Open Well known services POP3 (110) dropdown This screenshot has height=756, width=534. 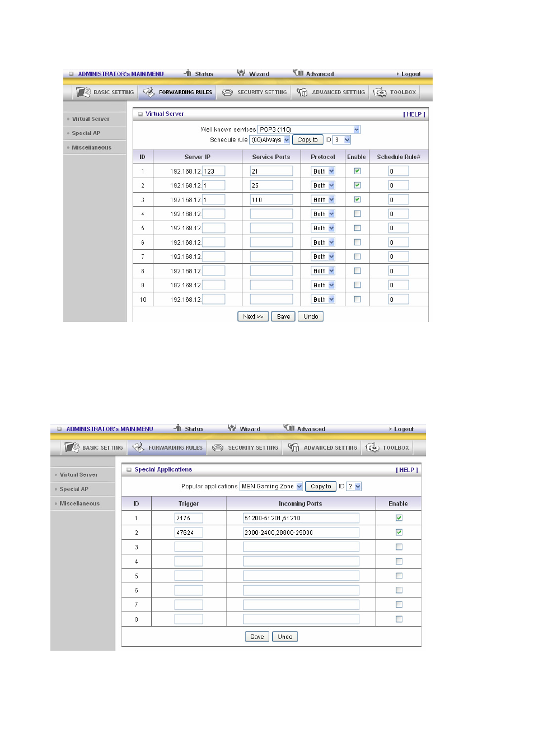[309, 129]
